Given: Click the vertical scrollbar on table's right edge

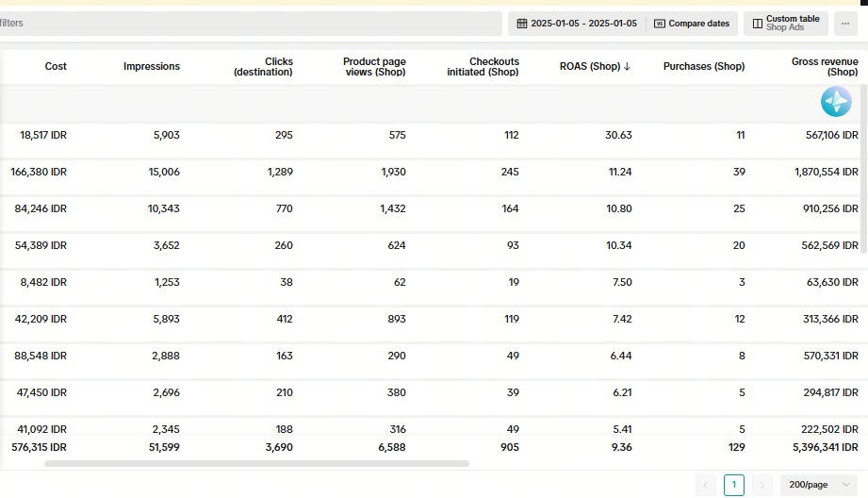Looking at the screenshot, I should pos(863,189).
